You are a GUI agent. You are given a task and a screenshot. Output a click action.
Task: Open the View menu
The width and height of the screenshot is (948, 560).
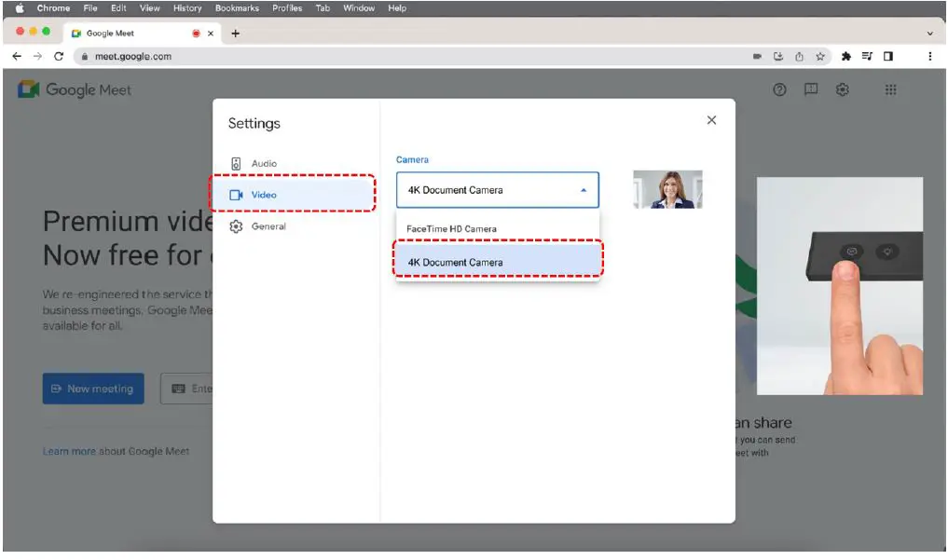(x=149, y=8)
